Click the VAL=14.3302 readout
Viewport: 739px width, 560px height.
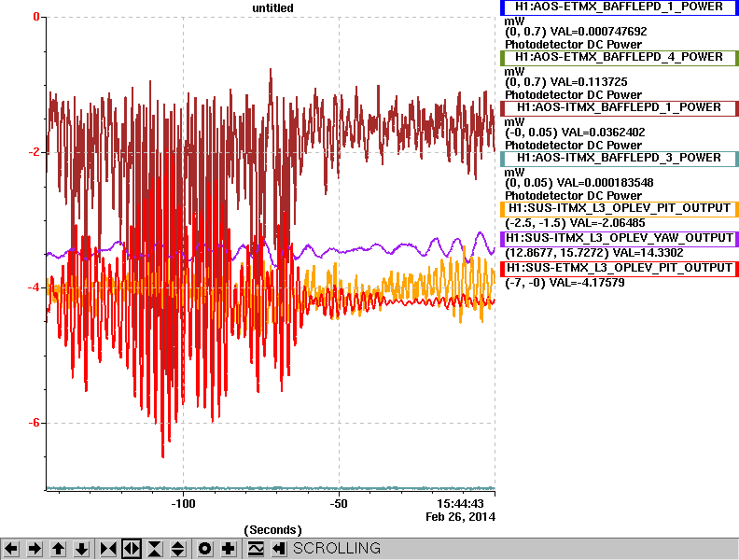click(x=644, y=253)
